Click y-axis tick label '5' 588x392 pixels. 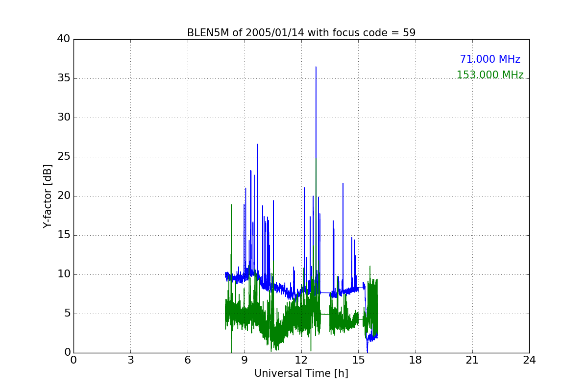[x=67, y=314]
